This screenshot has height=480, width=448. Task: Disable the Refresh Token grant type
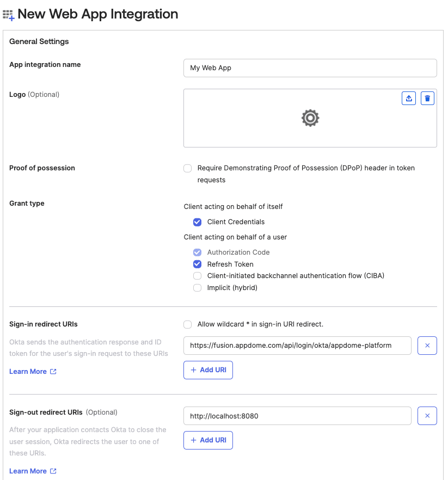click(197, 264)
